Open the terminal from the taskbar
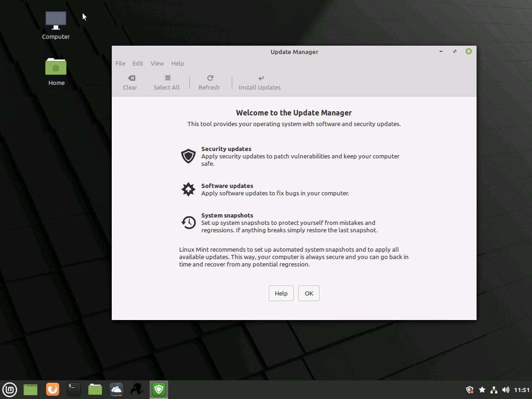 [73, 389]
